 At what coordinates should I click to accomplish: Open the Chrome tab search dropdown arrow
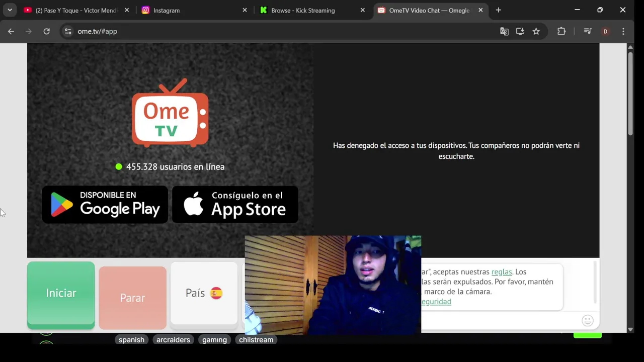click(10, 10)
